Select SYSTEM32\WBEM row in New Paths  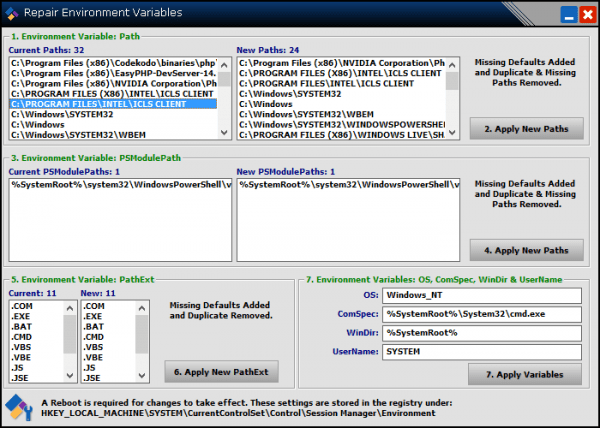click(x=342, y=114)
